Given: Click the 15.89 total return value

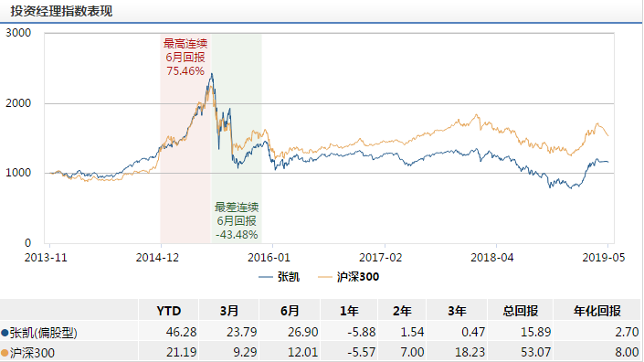Looking at the screenshot, I should (535, 332).
